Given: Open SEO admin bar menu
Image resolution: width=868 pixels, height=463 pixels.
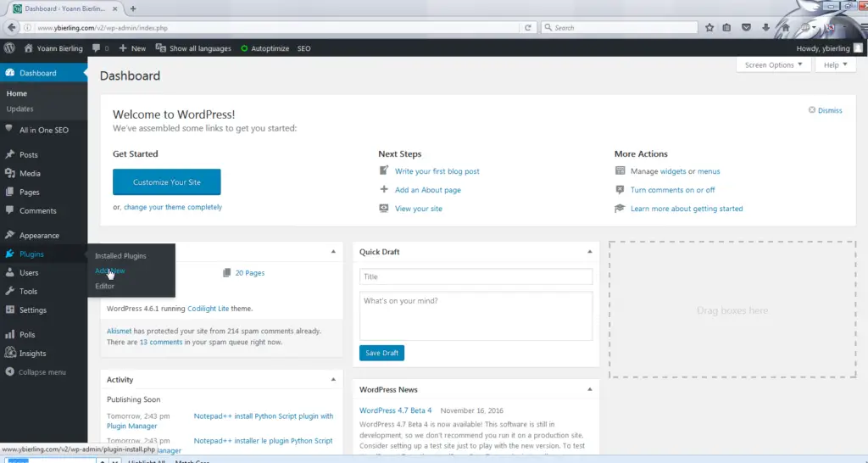Looking at the screenshot, I should click(x=304, y=48).
